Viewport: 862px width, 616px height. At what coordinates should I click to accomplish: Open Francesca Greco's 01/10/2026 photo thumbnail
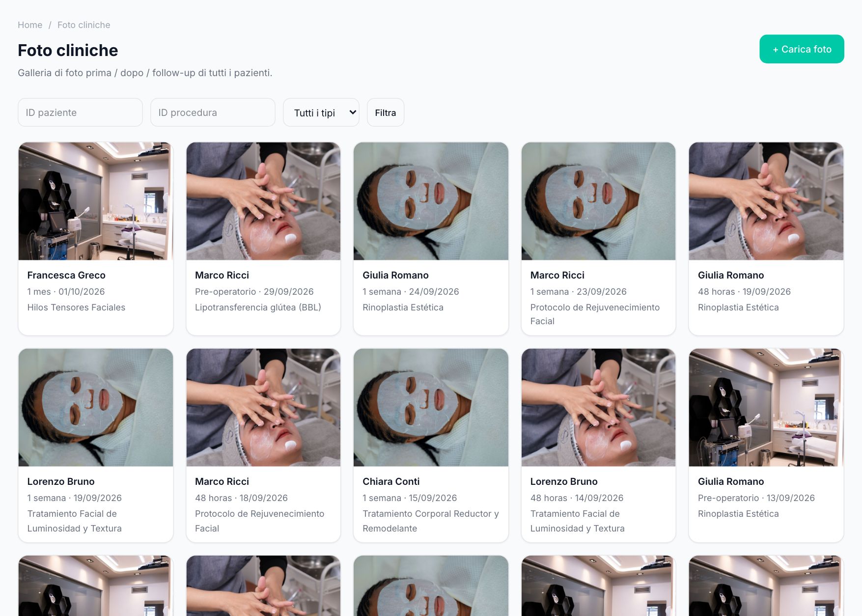pos(96,201)
